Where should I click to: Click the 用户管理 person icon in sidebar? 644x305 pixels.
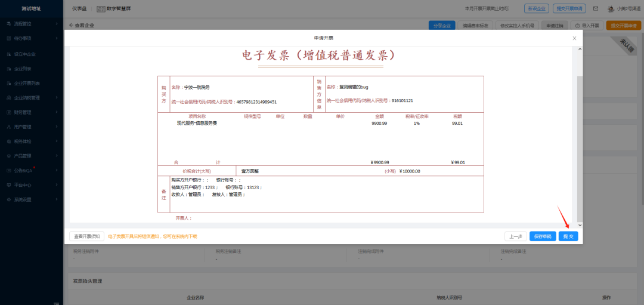[8, 127]
